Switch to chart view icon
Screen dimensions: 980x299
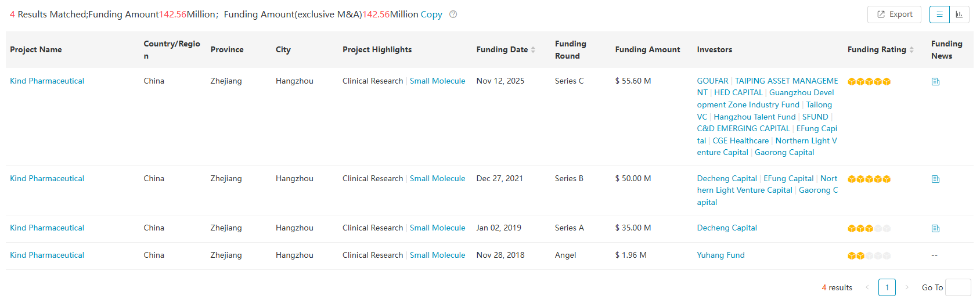pyautogui.click(x=959, y=15)
